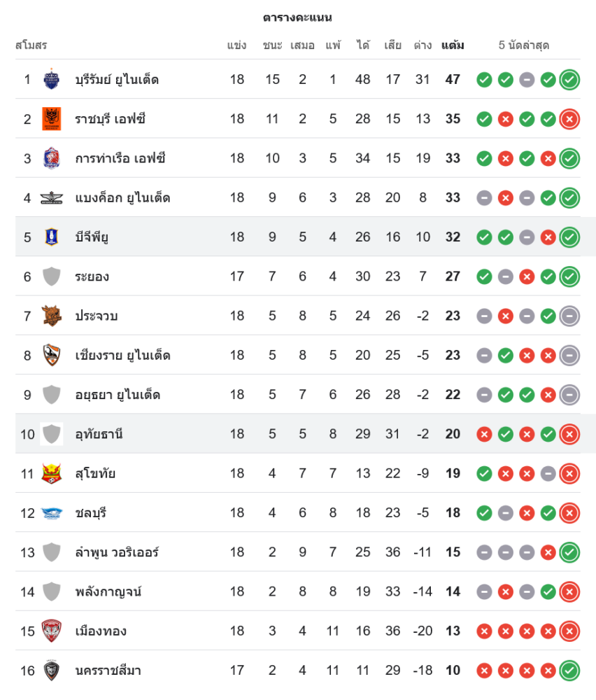Click the สโมสร club column header
Screen dimensions: 596x700
31,45
